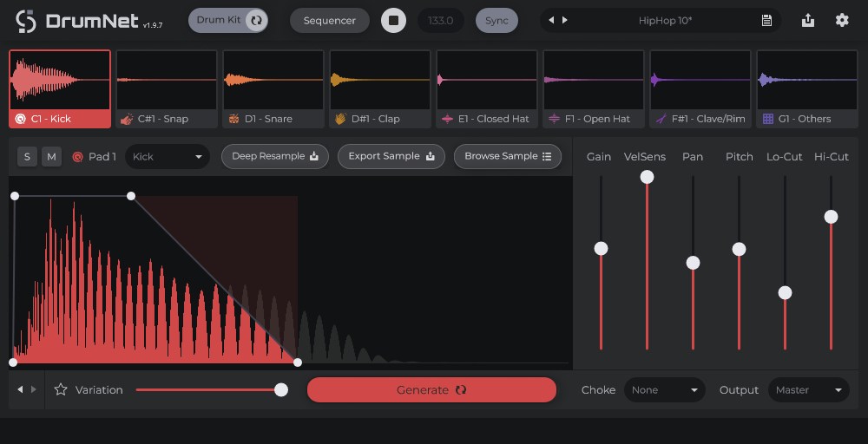Select the C#1 - Snap pad

click(166, 89)
